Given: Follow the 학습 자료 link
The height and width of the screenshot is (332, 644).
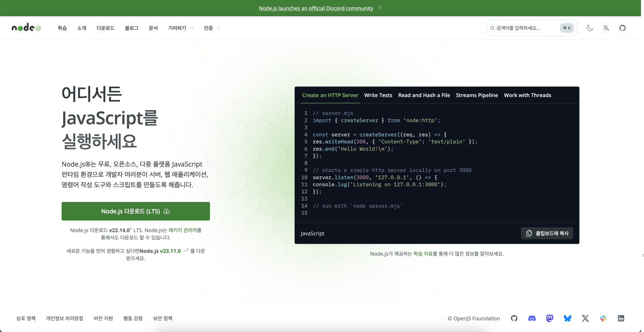Looking at the screenshot, I should 423,254.
